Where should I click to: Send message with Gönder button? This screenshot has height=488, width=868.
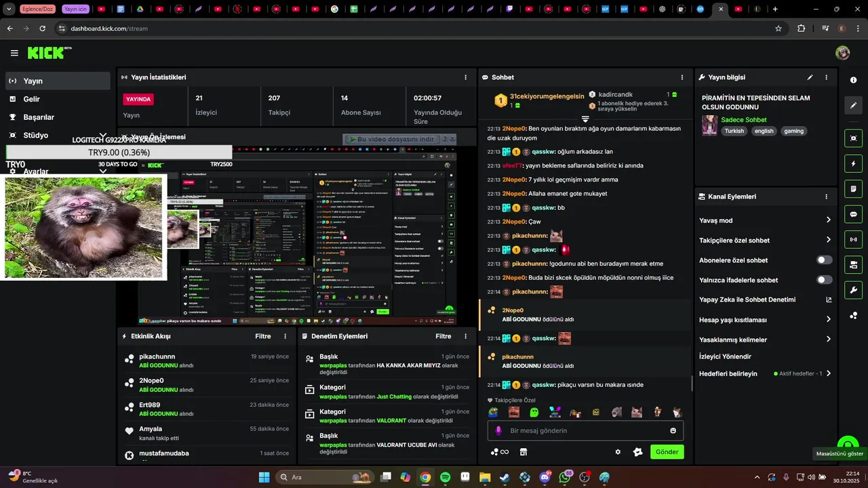[667, 452]
